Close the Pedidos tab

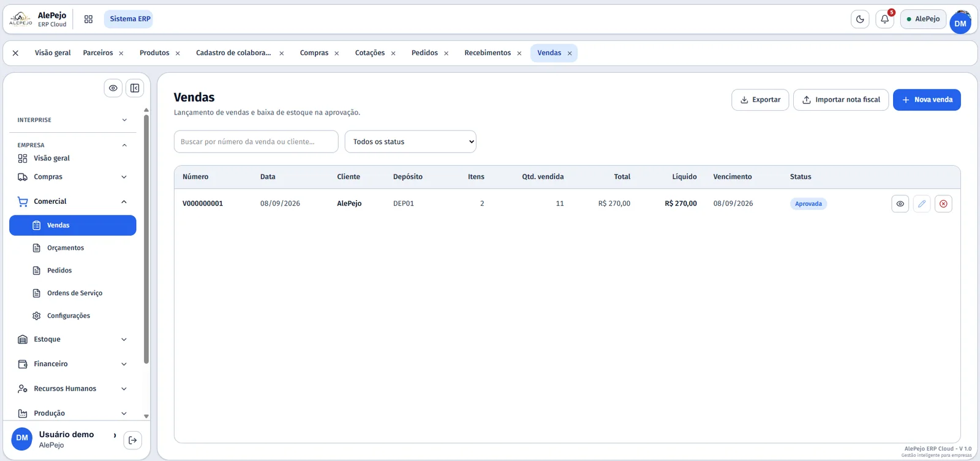click(x=447, y=53)
